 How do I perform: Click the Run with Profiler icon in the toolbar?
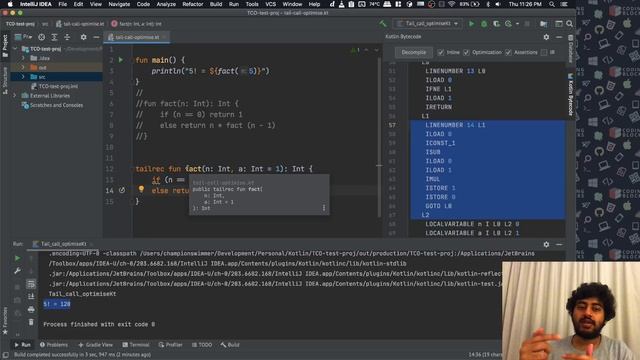pyautogui.click(x=508, y=24)
